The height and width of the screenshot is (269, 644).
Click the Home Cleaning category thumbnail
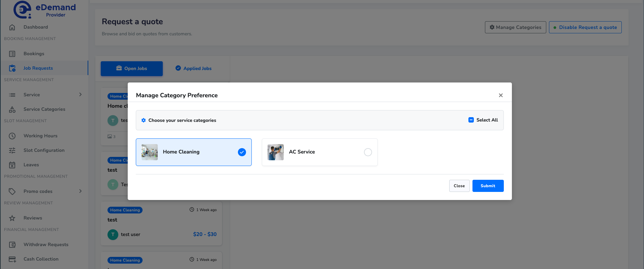[150, 152]
